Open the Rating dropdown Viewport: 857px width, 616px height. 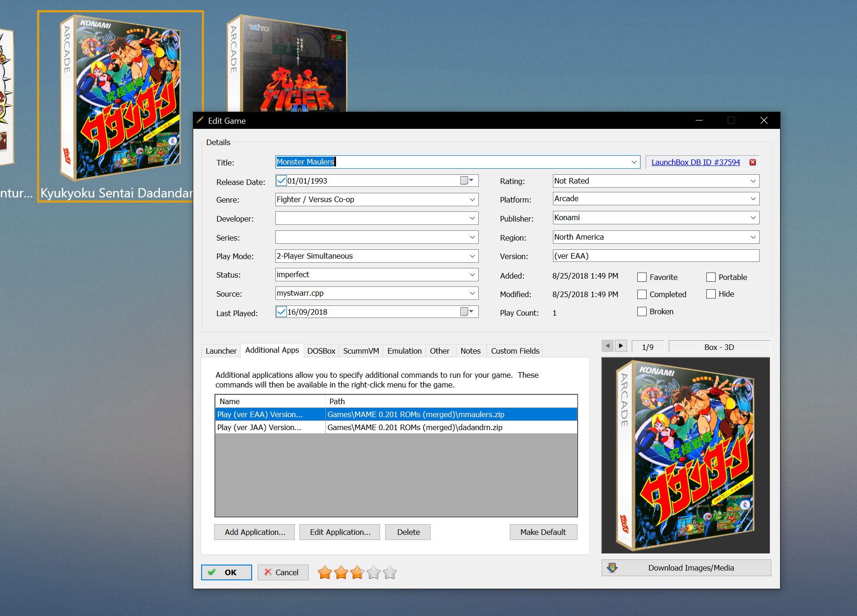pos(753,181)
